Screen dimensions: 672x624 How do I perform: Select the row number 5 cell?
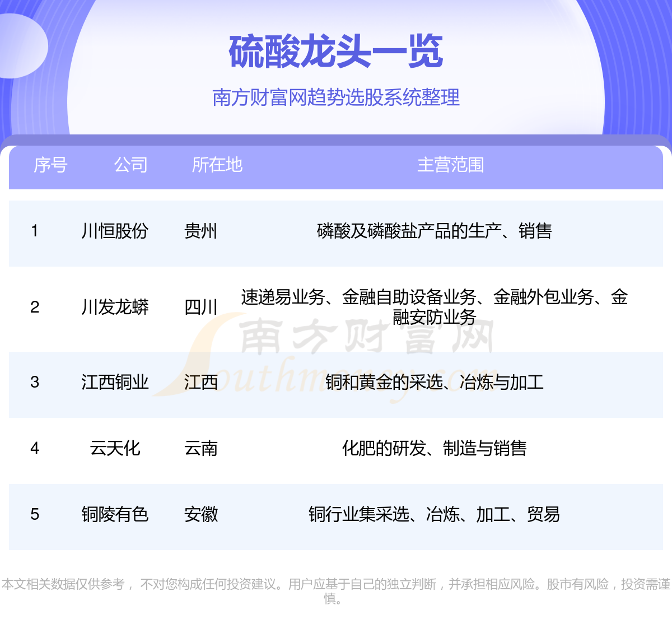coord(35,514)
